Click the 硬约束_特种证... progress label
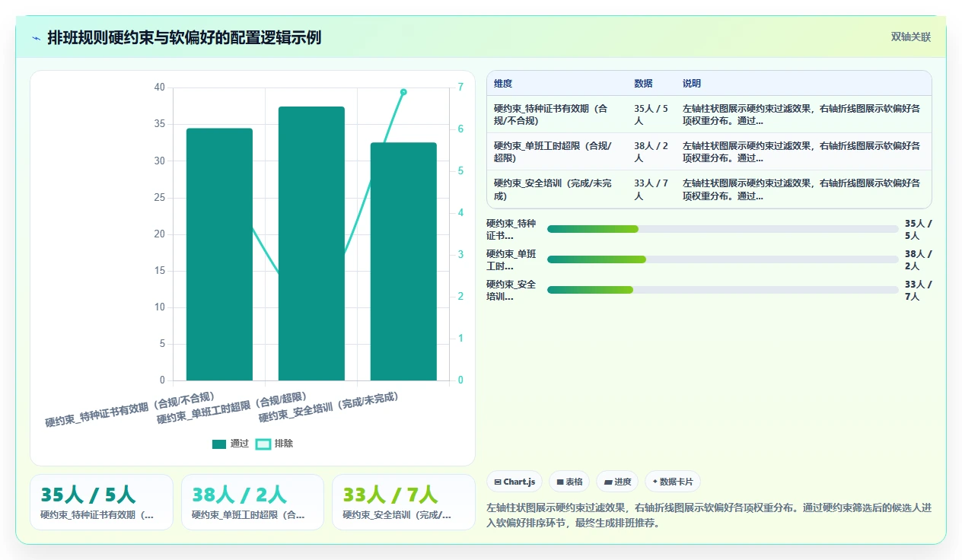This screenshot has height=560, width=962. (x=511, y=229)
